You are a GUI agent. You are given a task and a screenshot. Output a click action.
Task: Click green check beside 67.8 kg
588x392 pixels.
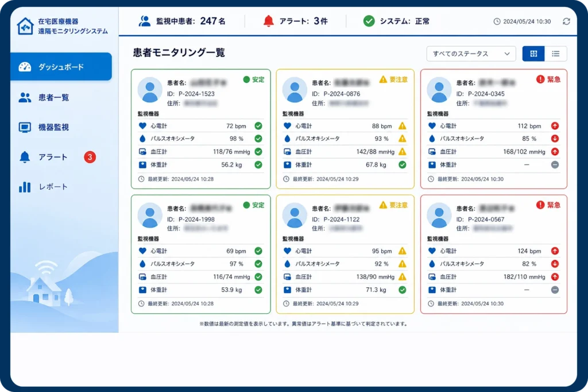[403, 164]
